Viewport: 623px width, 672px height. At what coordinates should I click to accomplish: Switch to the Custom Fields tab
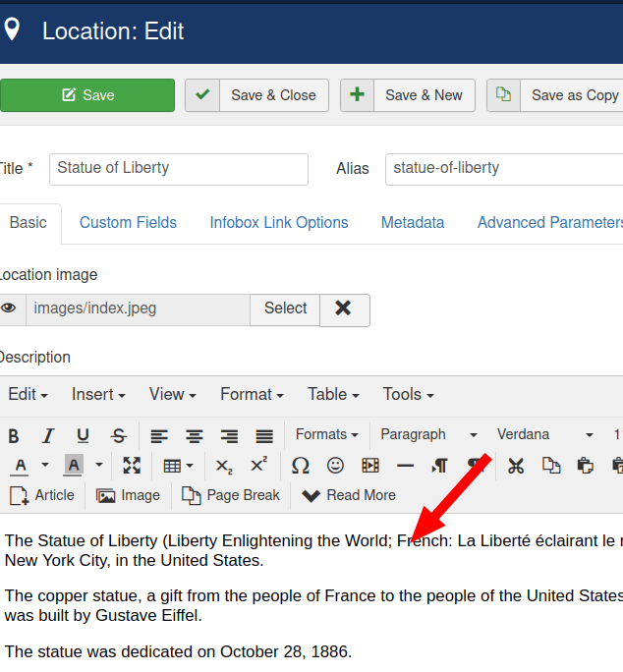(128, 223)
